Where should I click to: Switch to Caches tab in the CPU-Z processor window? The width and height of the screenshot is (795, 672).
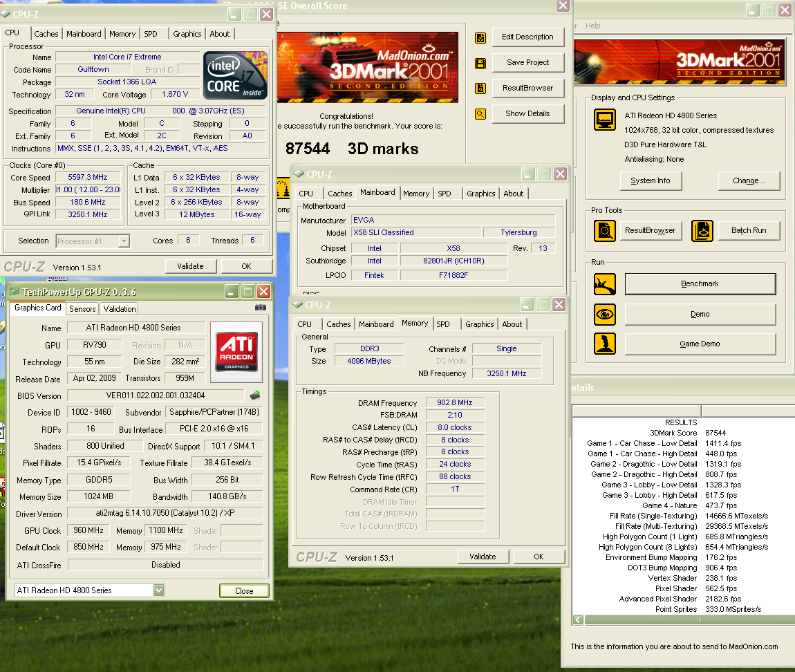[x=46, y=34]
